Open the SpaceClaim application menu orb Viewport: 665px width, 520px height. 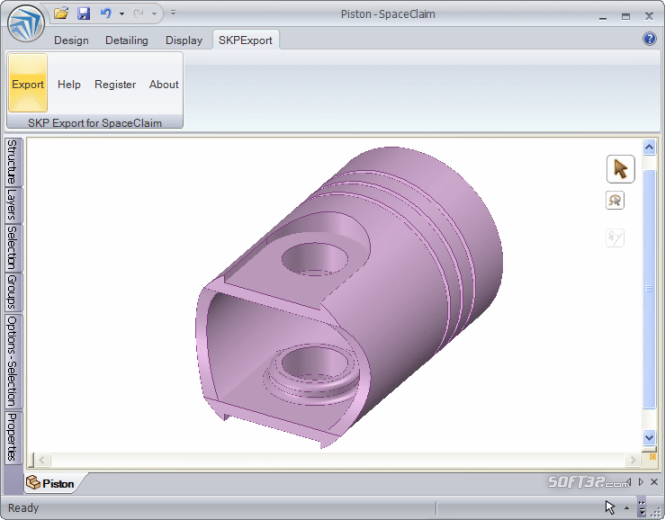(x=26, y=23)
